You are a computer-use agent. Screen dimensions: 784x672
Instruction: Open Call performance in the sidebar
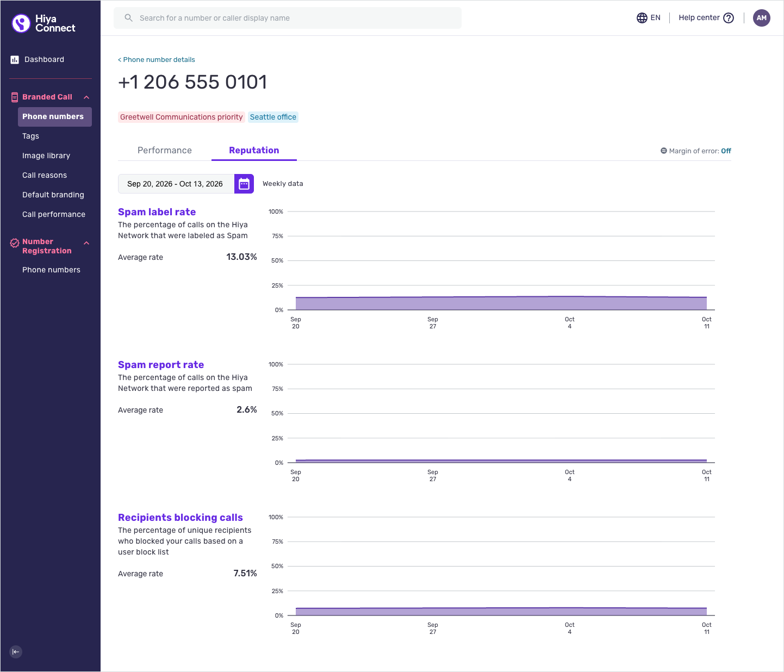point(54,215)
